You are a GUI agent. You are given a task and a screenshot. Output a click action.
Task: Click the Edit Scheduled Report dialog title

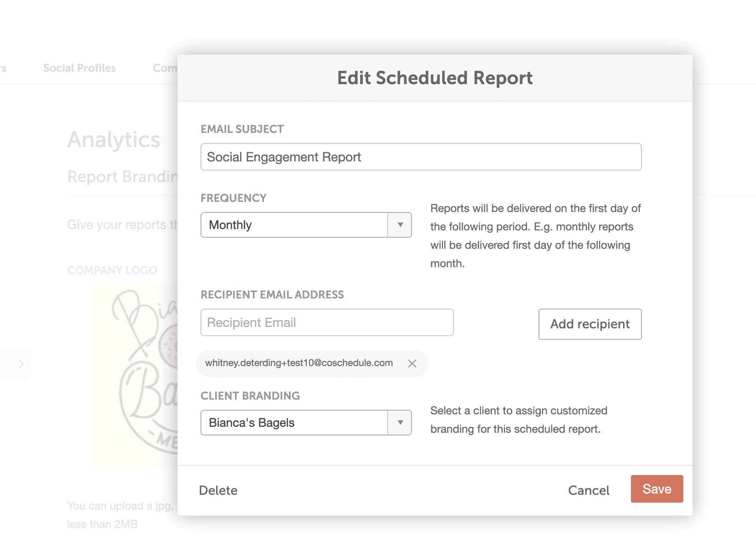click(x=435, y=78)
